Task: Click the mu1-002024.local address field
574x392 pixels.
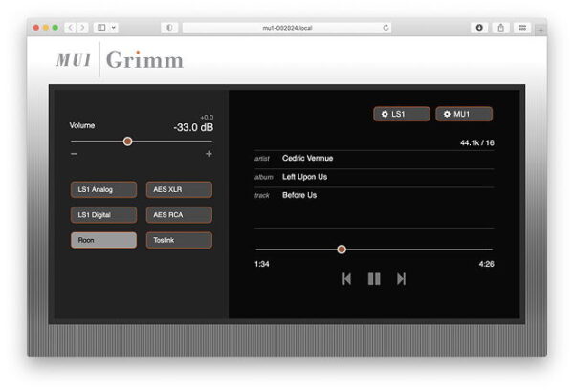Action: tap(287, 28)
